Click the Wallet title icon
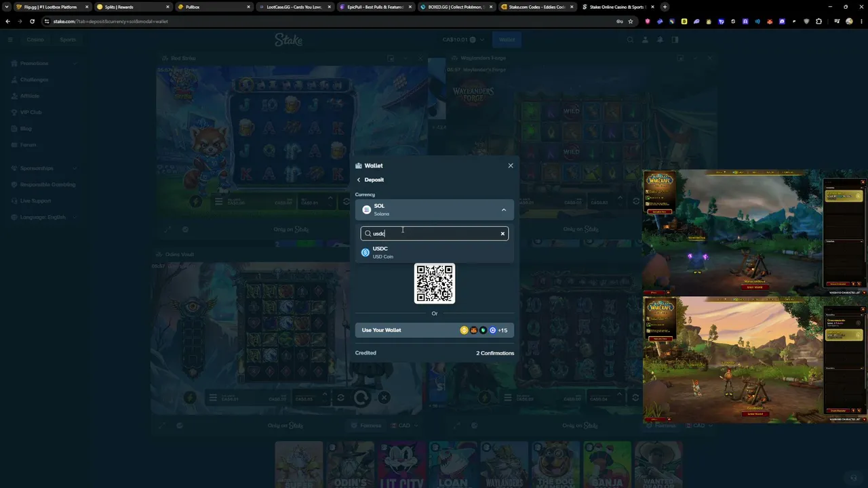The image size is (868, 488). coord(359,166)
